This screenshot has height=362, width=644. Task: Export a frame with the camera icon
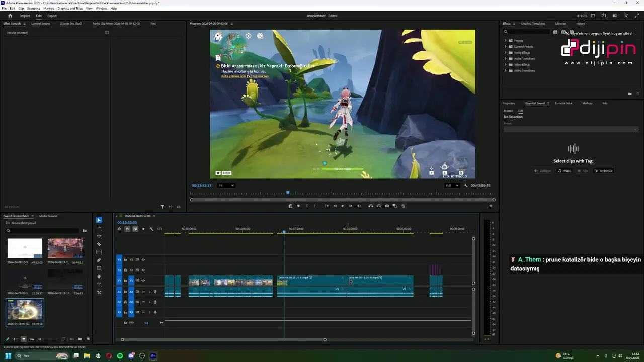[387, 206]
